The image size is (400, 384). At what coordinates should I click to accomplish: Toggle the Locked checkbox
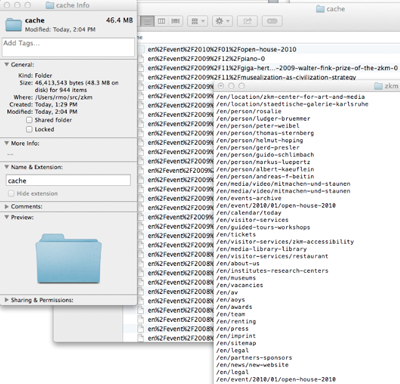(x=29, y=129)
